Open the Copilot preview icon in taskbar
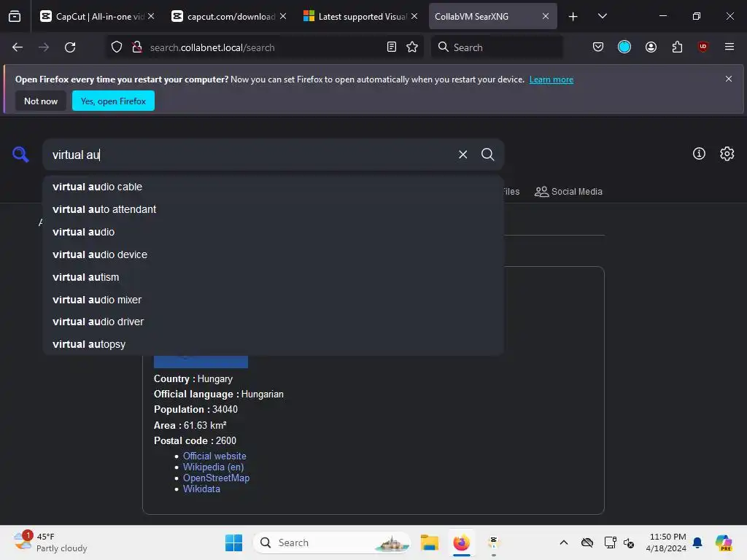The image size is (747, 560). [x=723, y=542]
